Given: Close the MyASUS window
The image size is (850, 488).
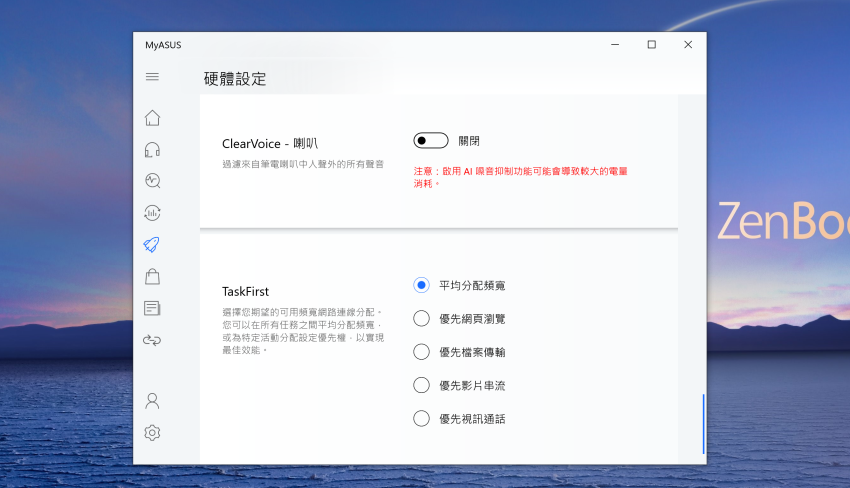Looking at the screenshot, I should click(688, 44).
